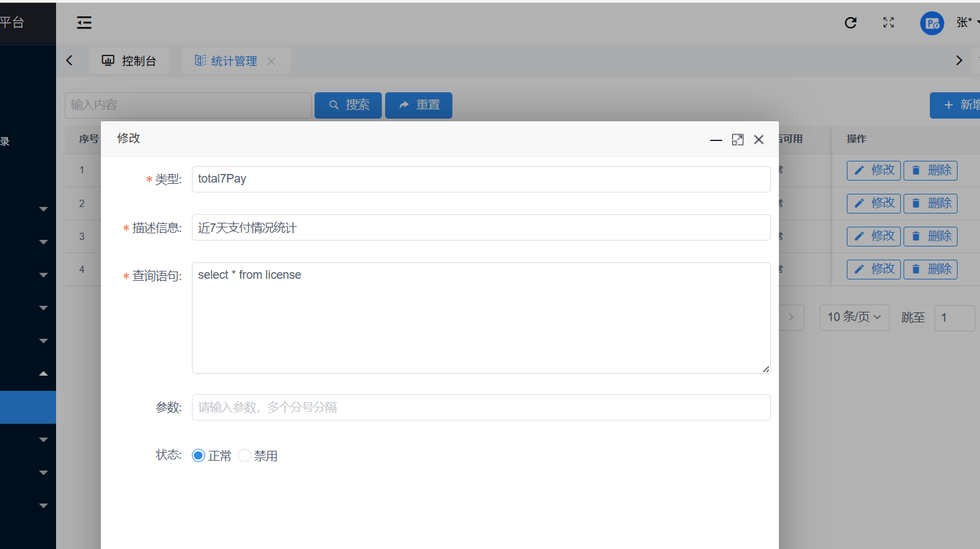This screenshot has height=549, width=980.
Task: Click into the 参数 input field
Action: coord(481,407)
